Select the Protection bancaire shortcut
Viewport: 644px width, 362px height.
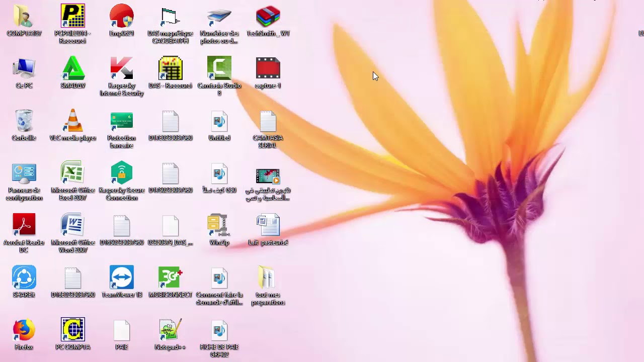coord(122,121)
